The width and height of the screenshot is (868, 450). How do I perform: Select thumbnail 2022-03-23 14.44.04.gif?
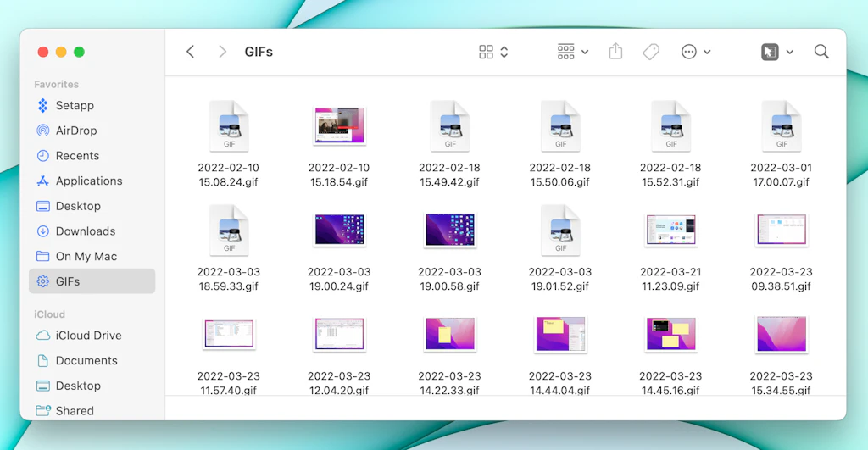(560, 334)
